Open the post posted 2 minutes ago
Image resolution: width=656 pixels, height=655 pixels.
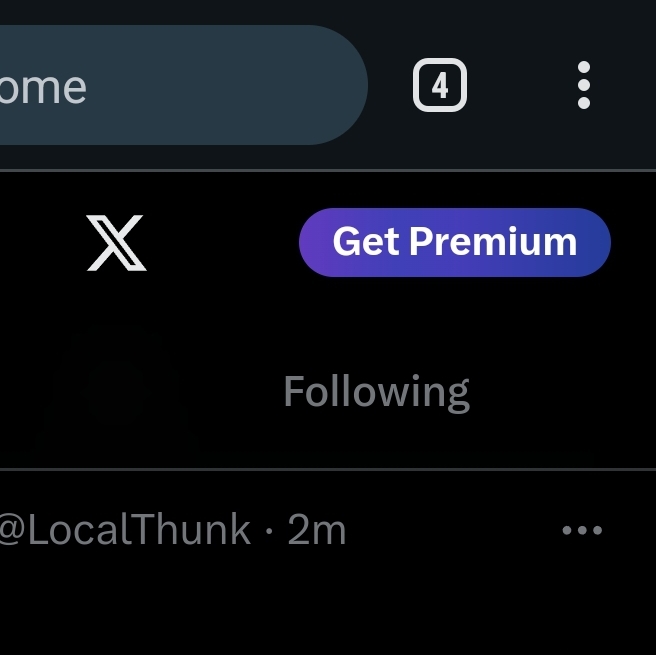tap(317, 530)
